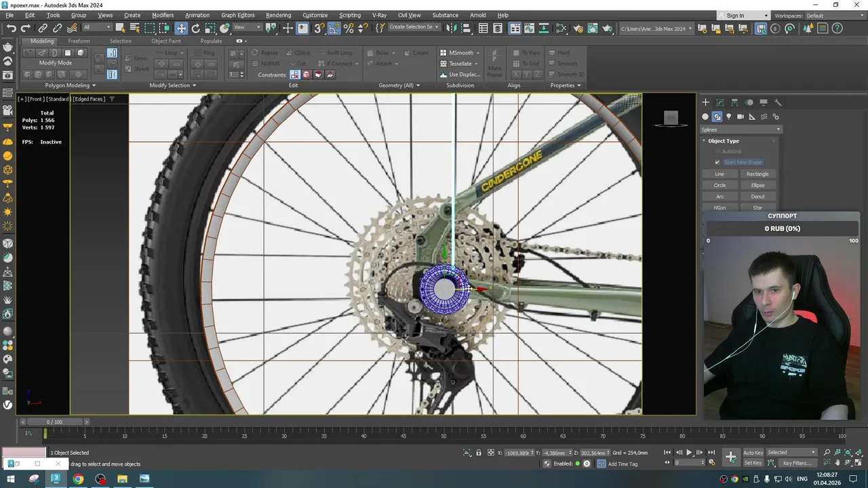The width and height of the screenshot is (868, 488).
Task: Select the Lights category in Create panel
Action: pyautogui.click(x=729, y=117)
